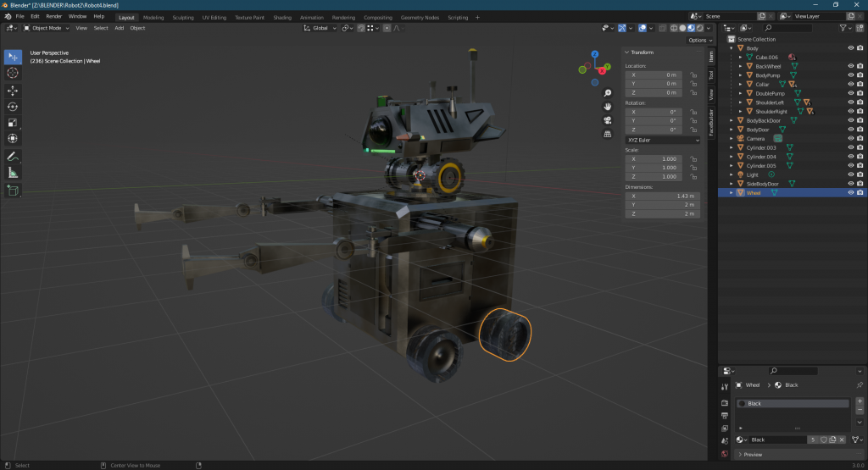Click the red X axis gizmo ball
Viewport: 868px width, 470px height.
pos(602,71)
